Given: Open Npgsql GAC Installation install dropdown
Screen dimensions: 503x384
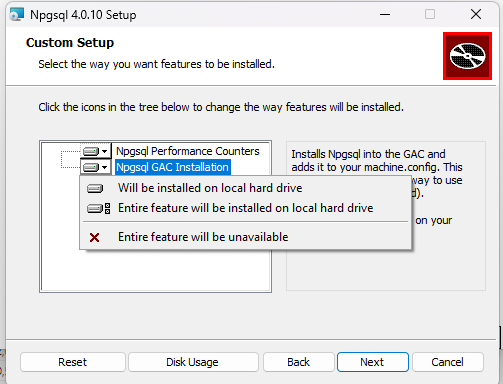Looking at the screenshot, I should pos(95,167).
